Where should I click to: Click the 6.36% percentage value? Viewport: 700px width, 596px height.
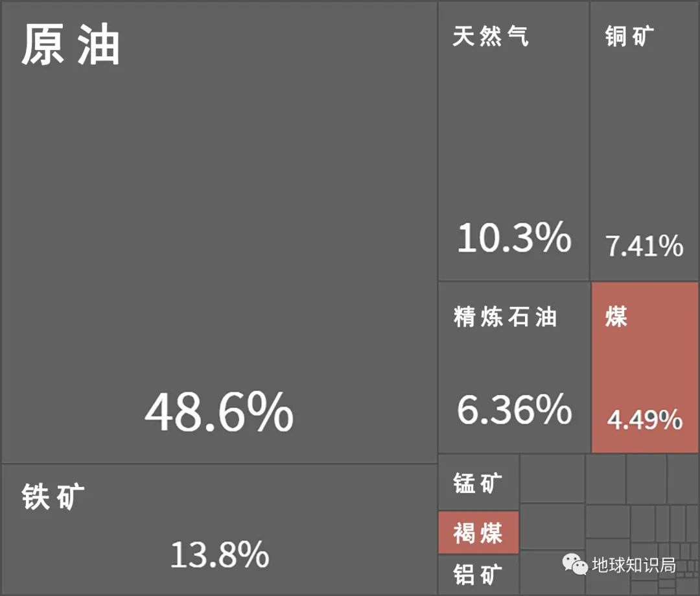click(x=514, y=410)
